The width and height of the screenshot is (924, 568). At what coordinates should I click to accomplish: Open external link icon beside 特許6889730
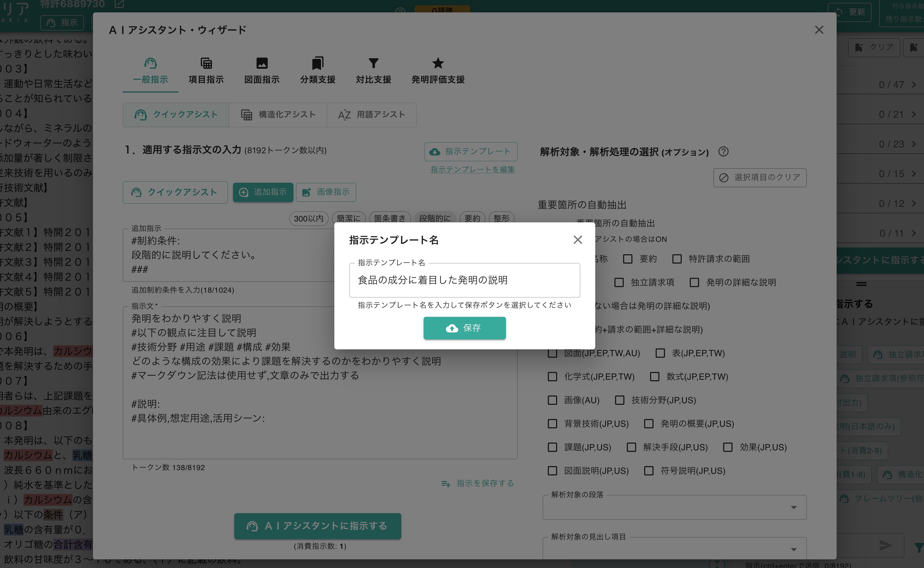click(119, 4)
